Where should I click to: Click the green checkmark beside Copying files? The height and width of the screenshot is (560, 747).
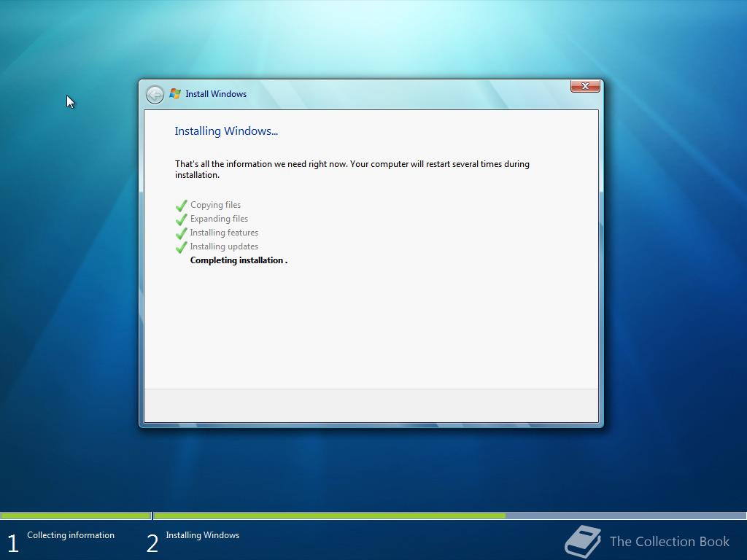[181, 205]
